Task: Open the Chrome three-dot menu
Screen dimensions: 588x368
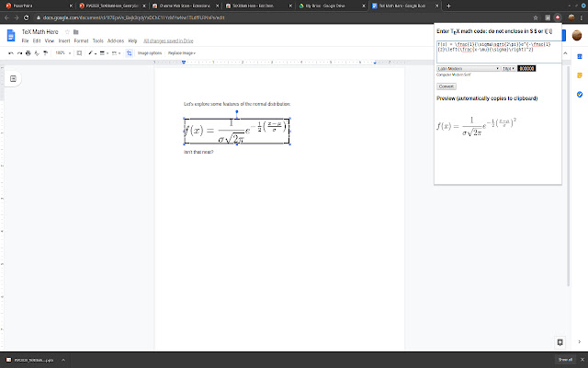Action: coord(582,17)
